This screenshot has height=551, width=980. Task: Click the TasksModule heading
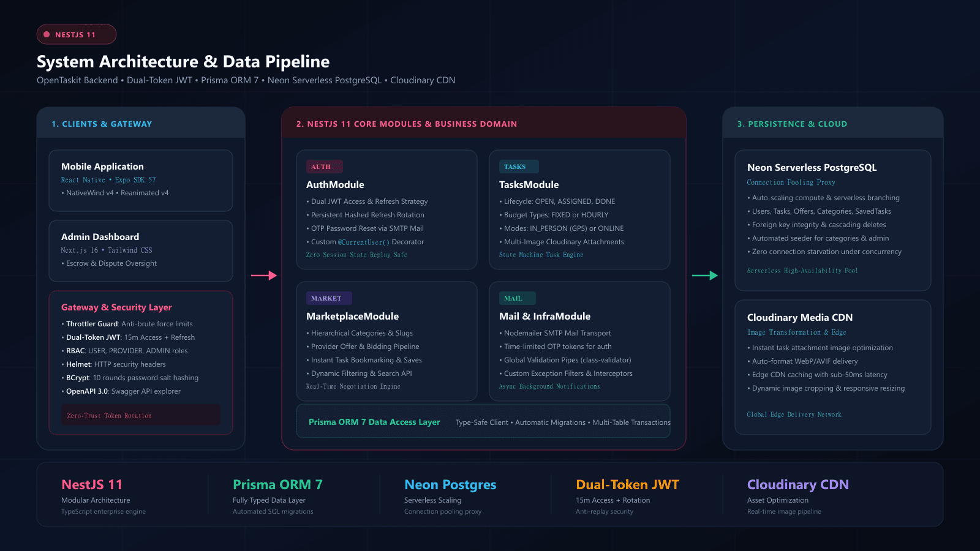529,185
